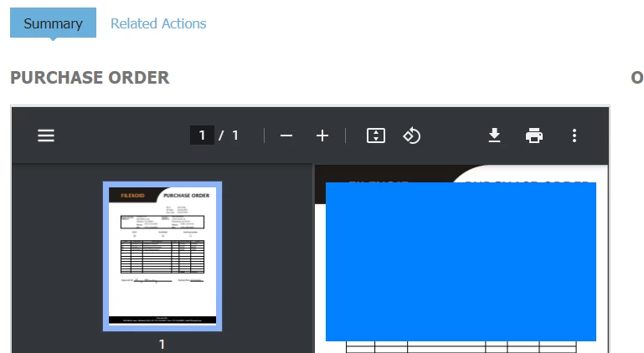Switch to Related Actions tab
644x353 pixels.
pos(158,23)
